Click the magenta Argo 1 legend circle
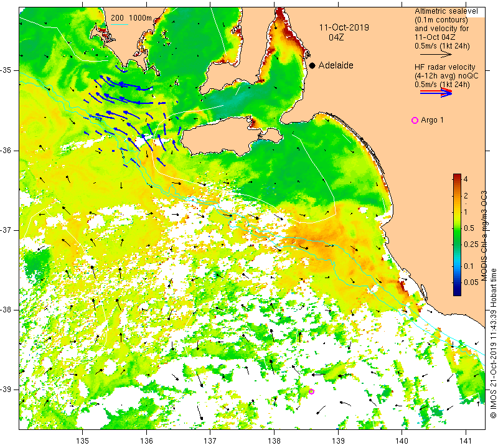Viewport: 498px width, 448px height. pyautogui.click(x=415, y=120)
